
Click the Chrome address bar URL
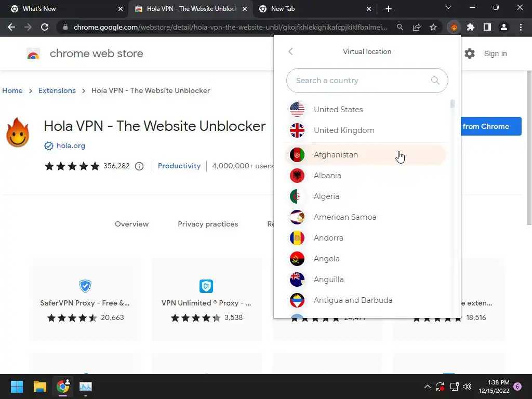230,27
